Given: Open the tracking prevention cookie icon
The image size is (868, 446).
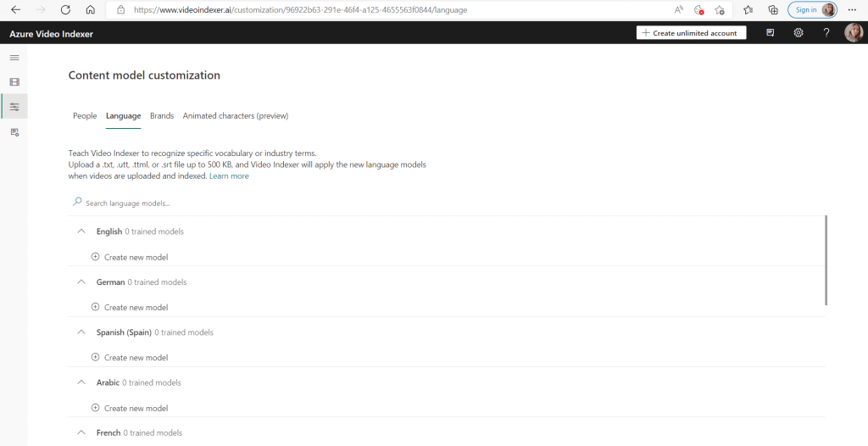Looking at the screenshot, I should click(x=699, y=9).
